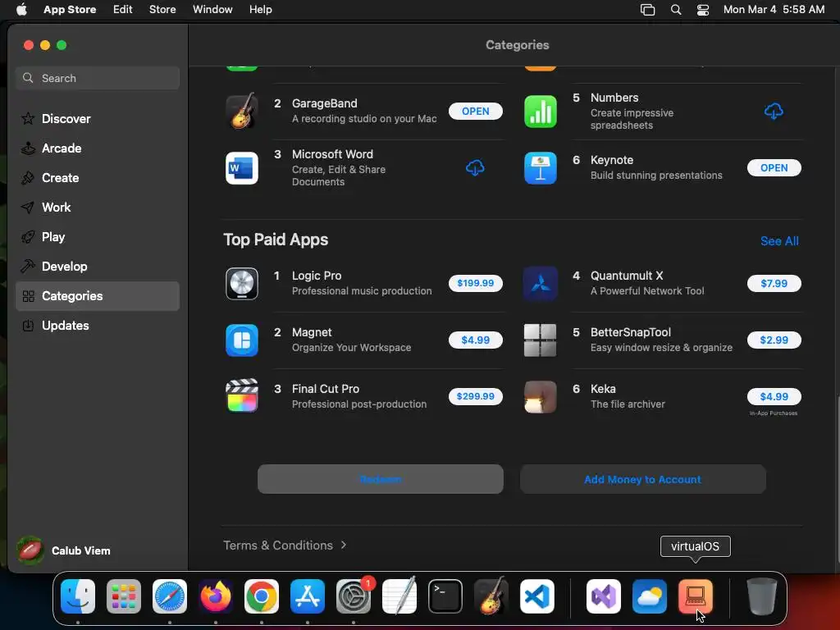This screenshot has width=840, height=630.
Task: Click Add Money to Account
Action: [x=643, y=479]
